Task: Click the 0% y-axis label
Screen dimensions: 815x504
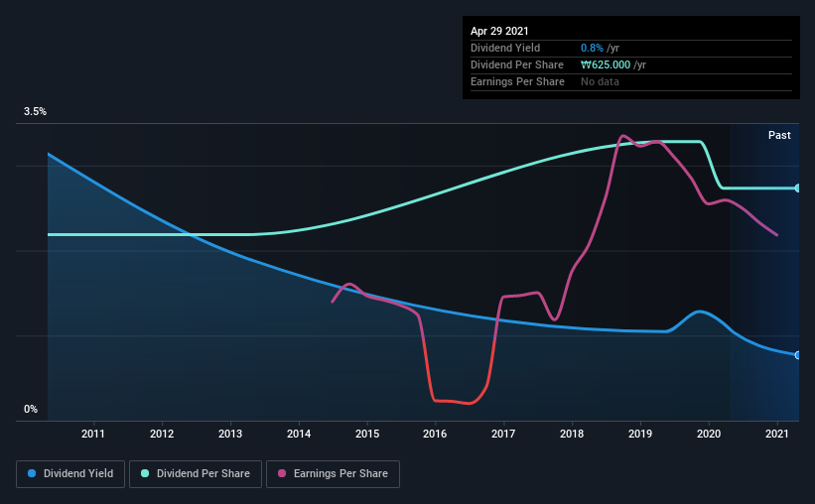Action: 31,410
